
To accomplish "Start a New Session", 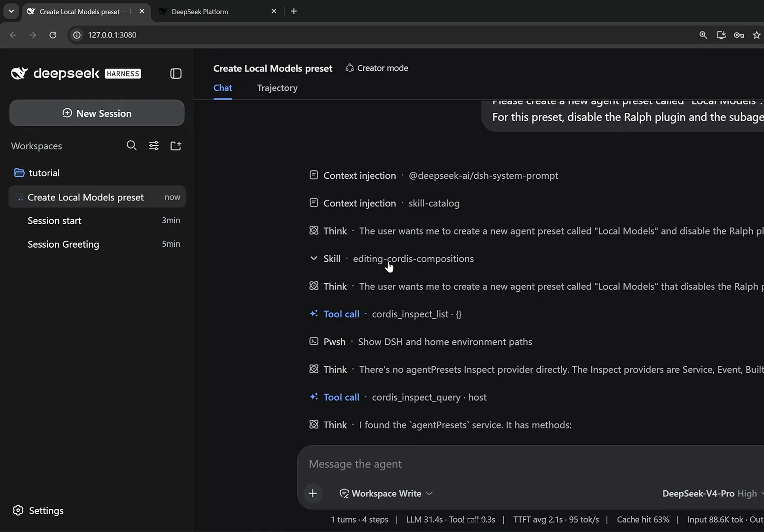I will (97, 113).
